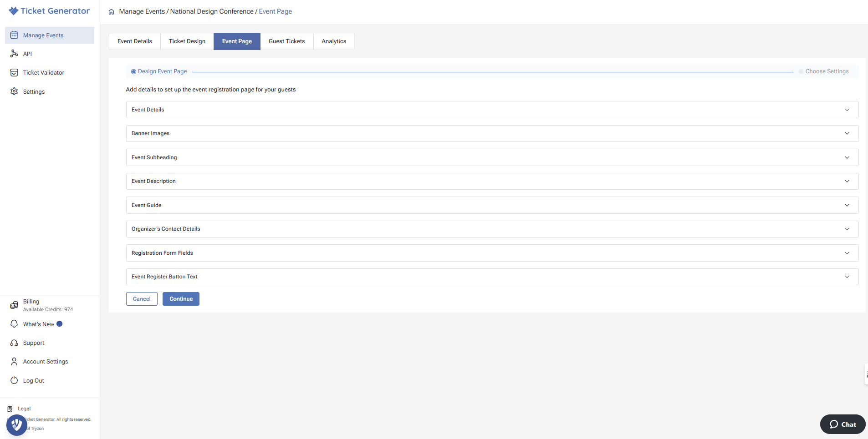Expand the Event Guide section
The image size is (868, 439).
coord(492,205)
